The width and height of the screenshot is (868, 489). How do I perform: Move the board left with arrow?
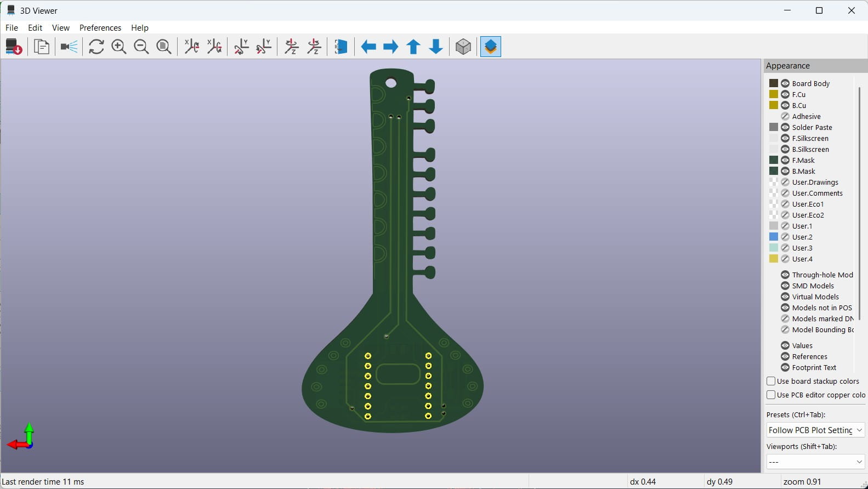pyautogui.click(x=368, y=47)
